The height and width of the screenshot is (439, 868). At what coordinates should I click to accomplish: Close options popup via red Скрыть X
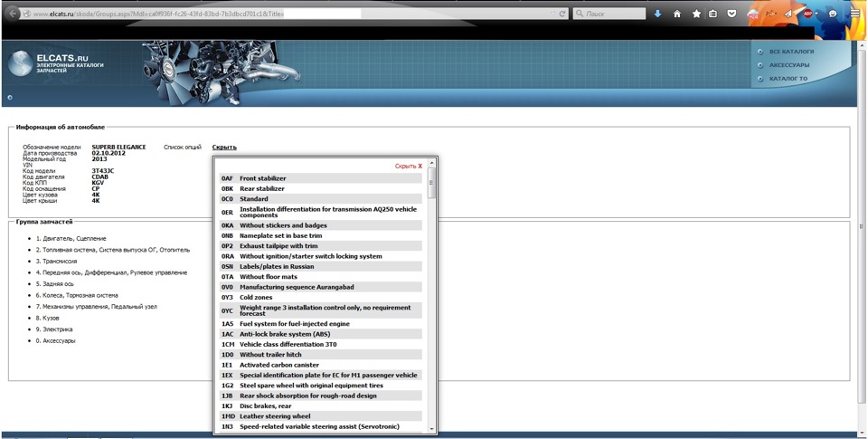[409, 167]
